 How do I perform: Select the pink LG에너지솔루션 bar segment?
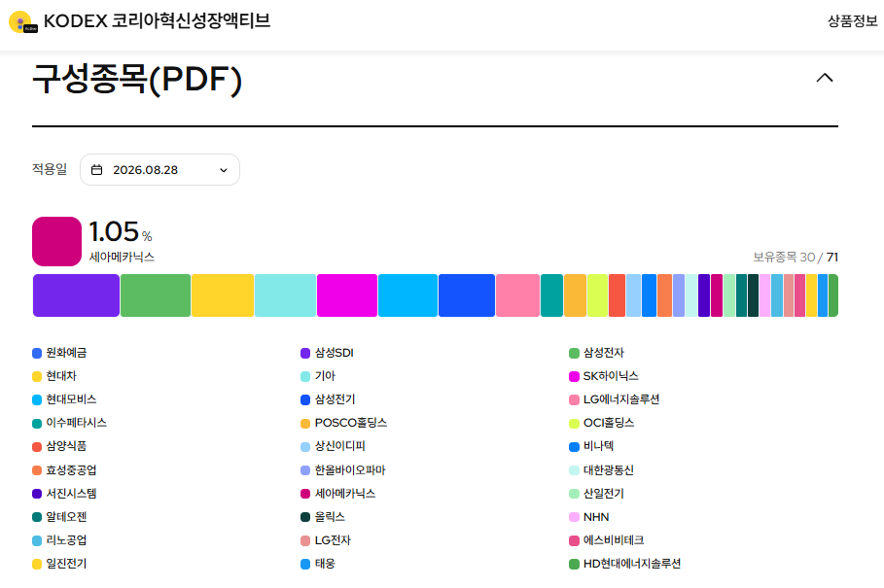517,295
